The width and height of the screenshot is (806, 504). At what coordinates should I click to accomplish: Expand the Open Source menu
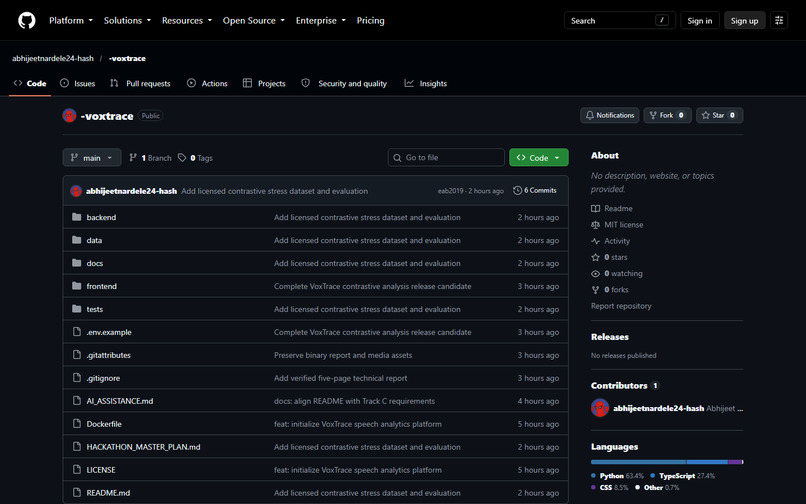253,21
